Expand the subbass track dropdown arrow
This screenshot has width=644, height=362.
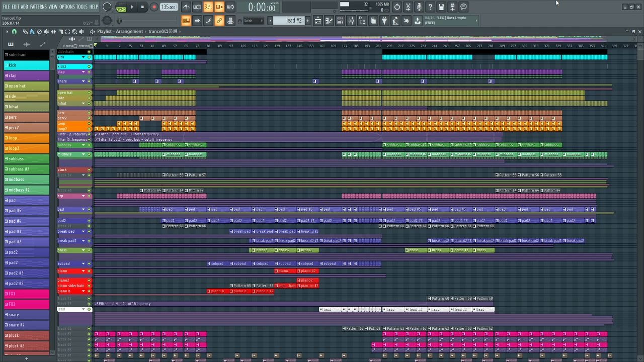84,145
